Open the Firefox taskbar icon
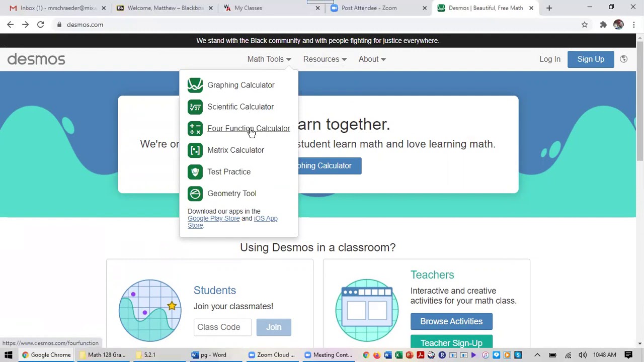 (x=377, y=355)
